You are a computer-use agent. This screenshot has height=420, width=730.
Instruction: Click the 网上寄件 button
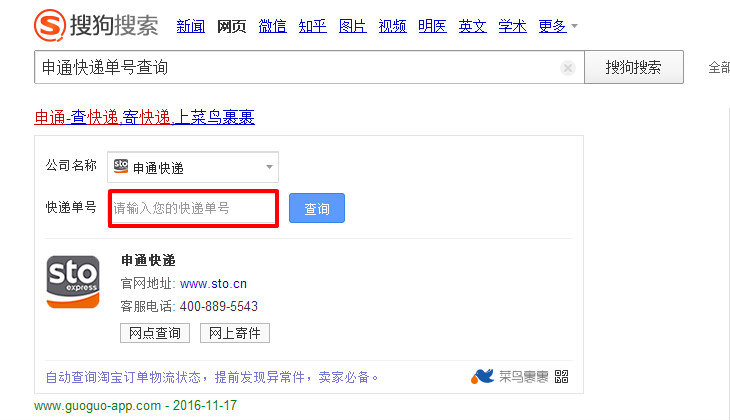click(235, 333)
